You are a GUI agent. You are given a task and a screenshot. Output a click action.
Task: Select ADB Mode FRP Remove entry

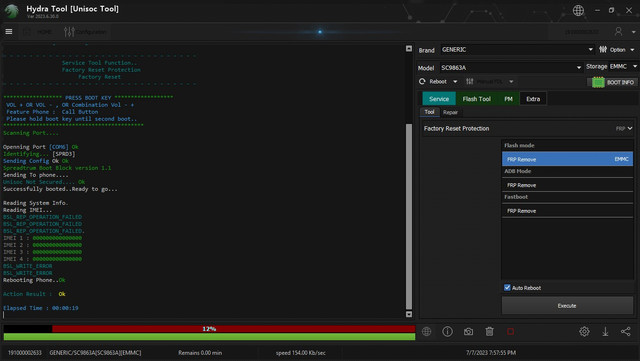pyautogui.click(x=567, y=185)
